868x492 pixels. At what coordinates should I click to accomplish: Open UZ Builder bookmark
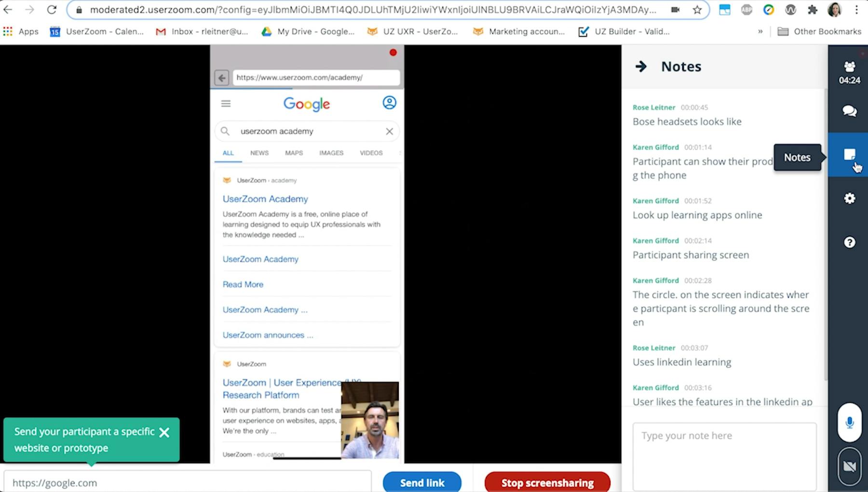click(624, 31)
